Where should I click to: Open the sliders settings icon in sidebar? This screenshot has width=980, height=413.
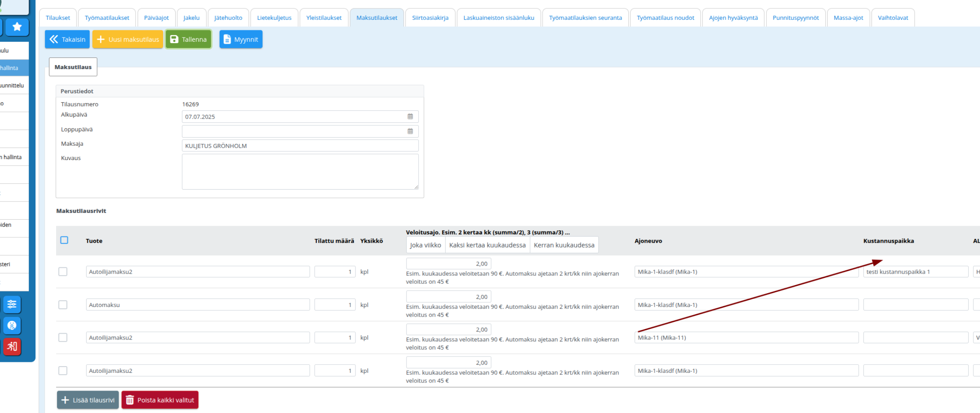(12, 304)
